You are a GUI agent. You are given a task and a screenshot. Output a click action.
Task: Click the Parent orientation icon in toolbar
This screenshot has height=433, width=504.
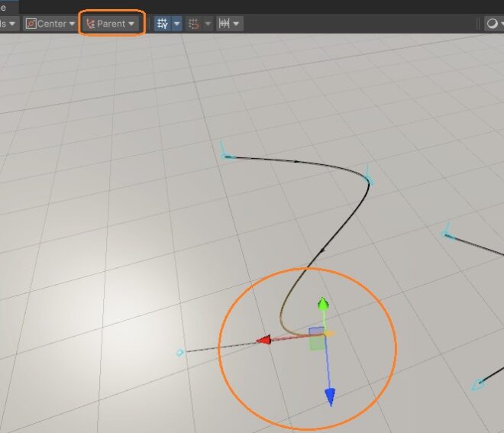click(x=91, y=24)
